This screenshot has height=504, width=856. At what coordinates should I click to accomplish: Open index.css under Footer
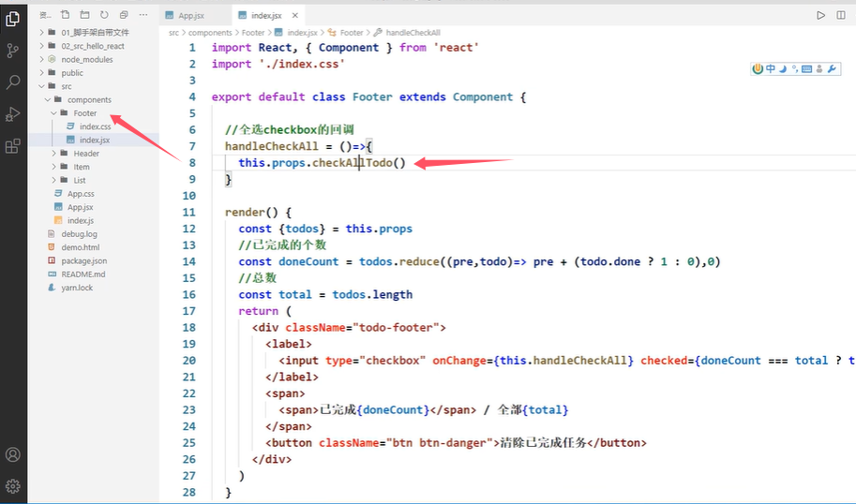click(94, 126)
